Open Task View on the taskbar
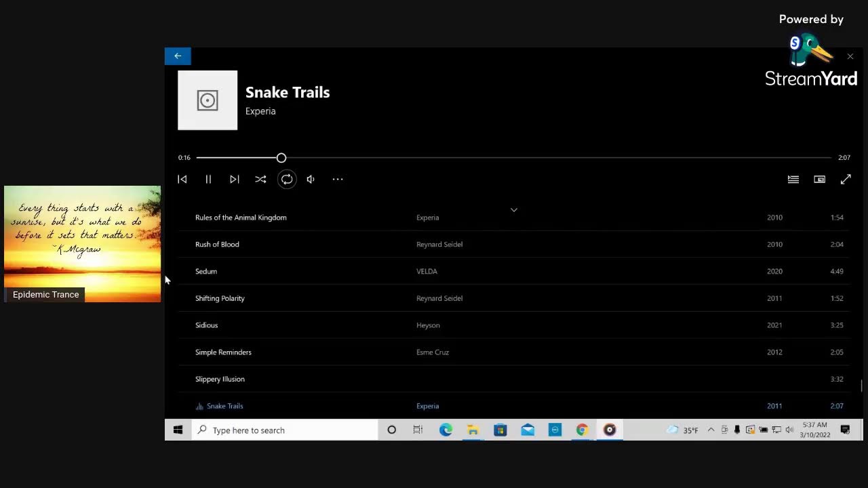This screenshot has height=488, width=868. 418,430
